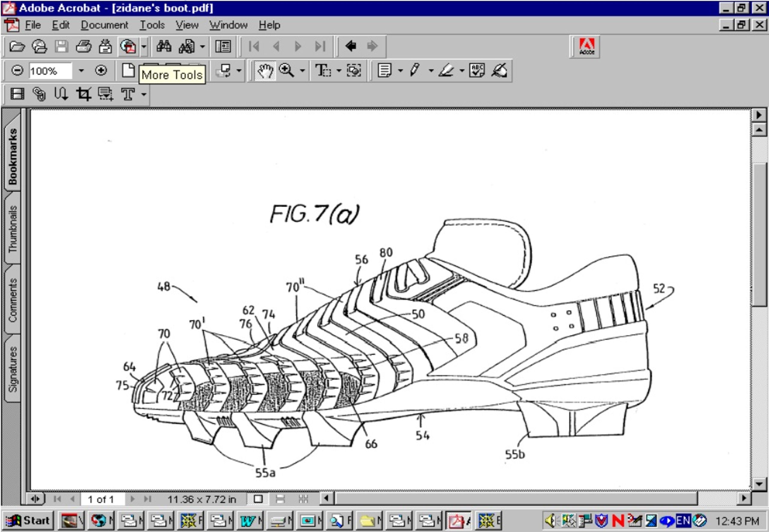Enable Continuous page layout in status bar

[x=281, y=499]
